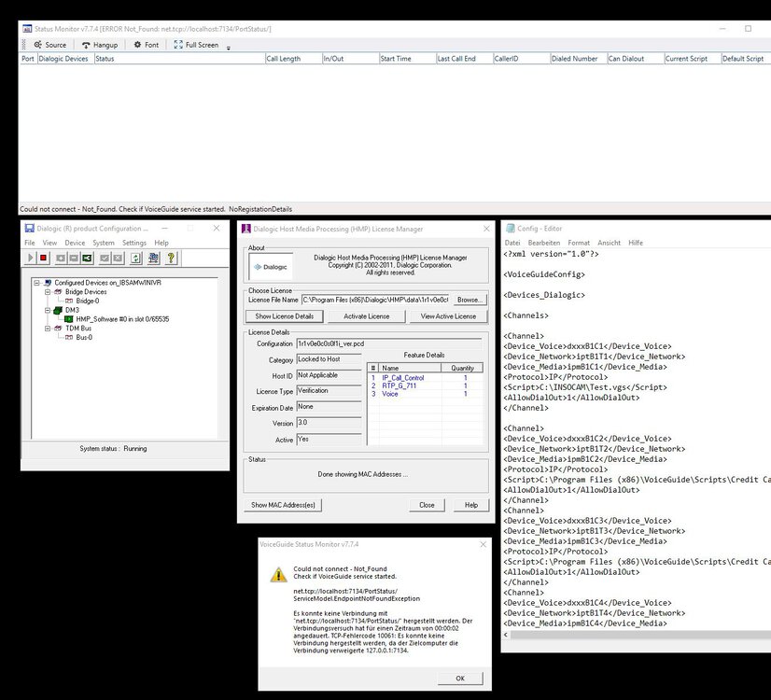Click the gray X icon in Dialogic toolbar

pyautogui.click(x=118, y=258)
